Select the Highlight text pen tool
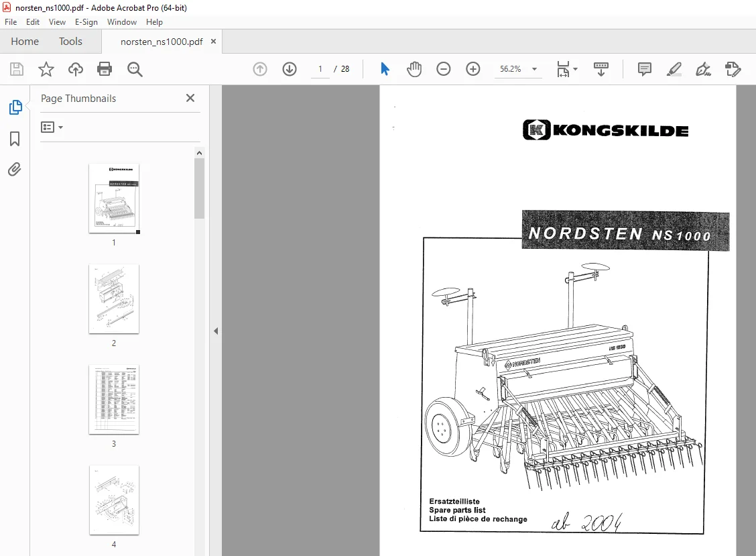This screenshot has width=756, height=556. pyautogui.click(x=674, y=69)
